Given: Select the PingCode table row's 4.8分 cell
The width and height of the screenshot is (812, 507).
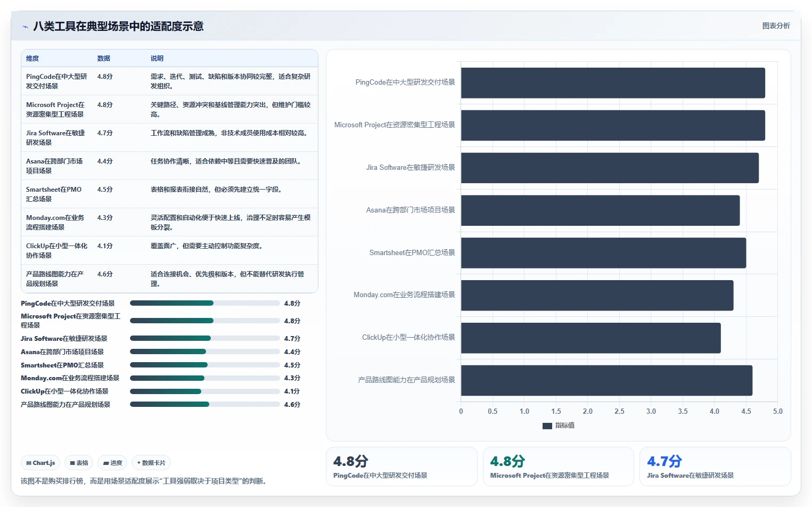Looking at the screenshot, I should point(105,77).
